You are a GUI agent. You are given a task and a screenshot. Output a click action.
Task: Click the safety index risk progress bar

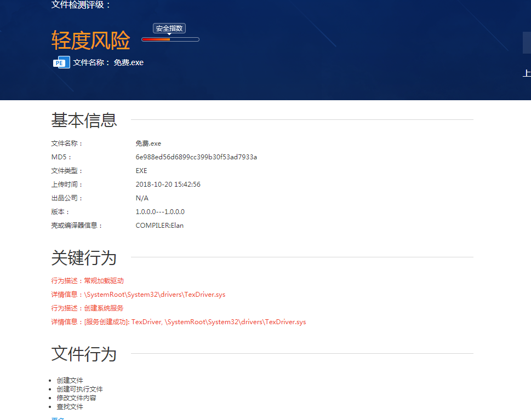(x=170, y=39)
